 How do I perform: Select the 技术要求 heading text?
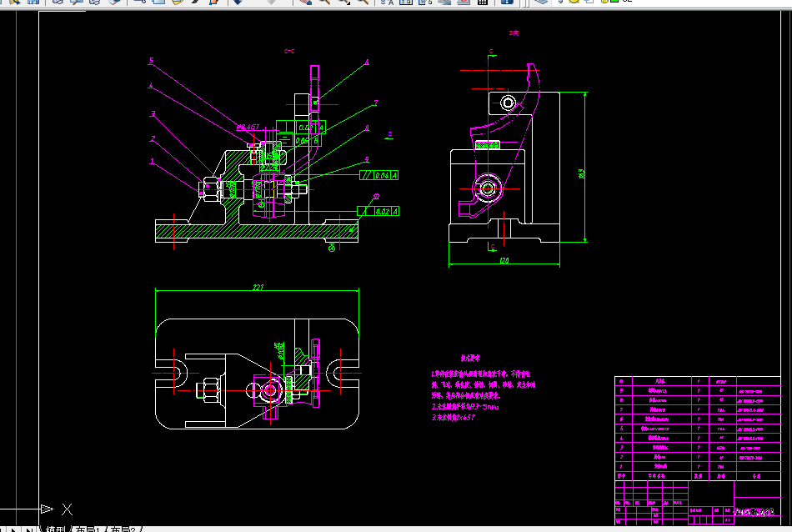tap(470, 359)
